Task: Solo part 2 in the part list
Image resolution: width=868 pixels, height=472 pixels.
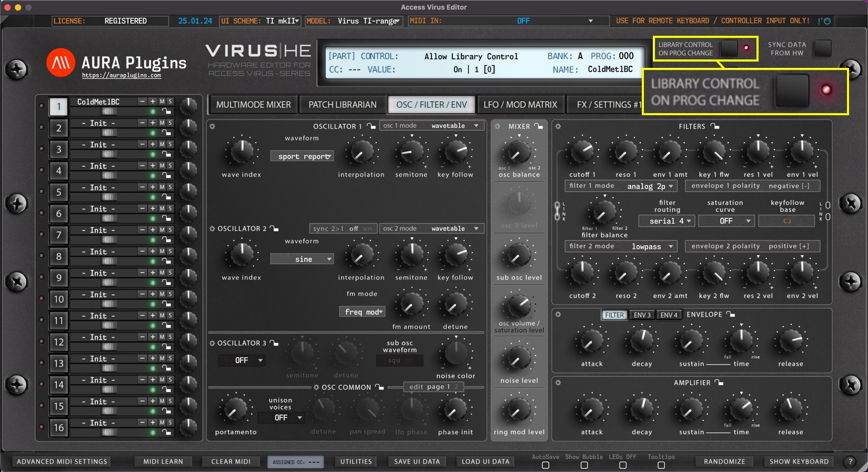Action: 170,123
